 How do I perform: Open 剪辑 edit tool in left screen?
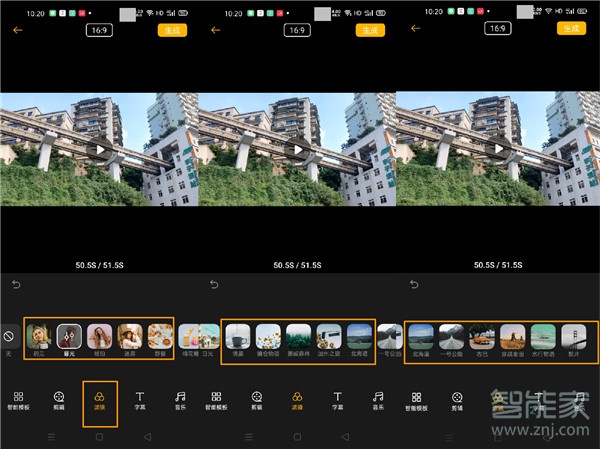[59, 401]
